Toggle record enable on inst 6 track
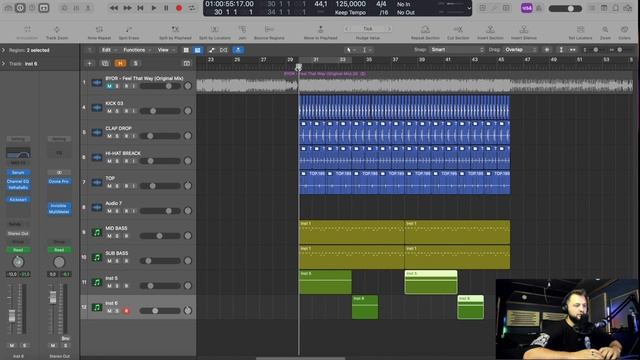 (126, 311)
